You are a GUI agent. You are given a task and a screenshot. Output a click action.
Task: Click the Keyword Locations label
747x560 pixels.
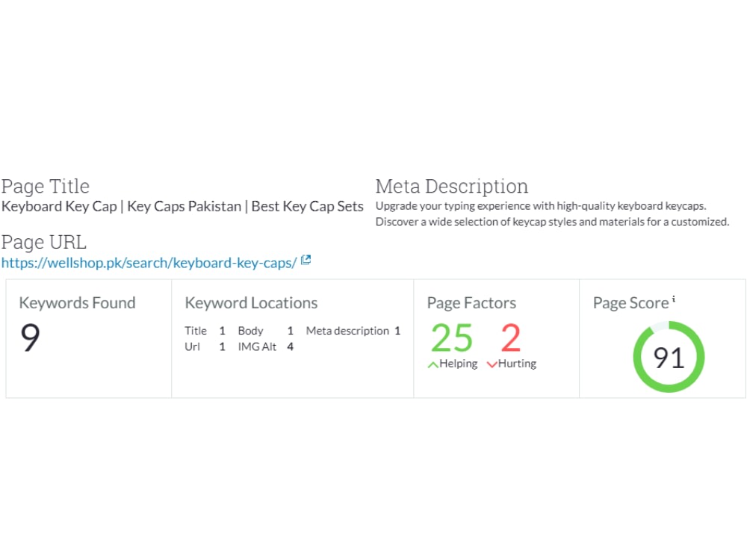[251, 303]
